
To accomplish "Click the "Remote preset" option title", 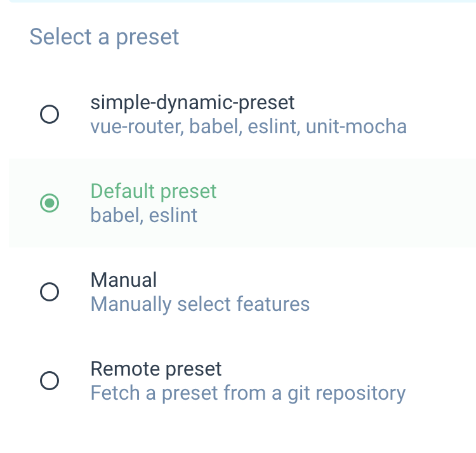I will pos(156,369).
